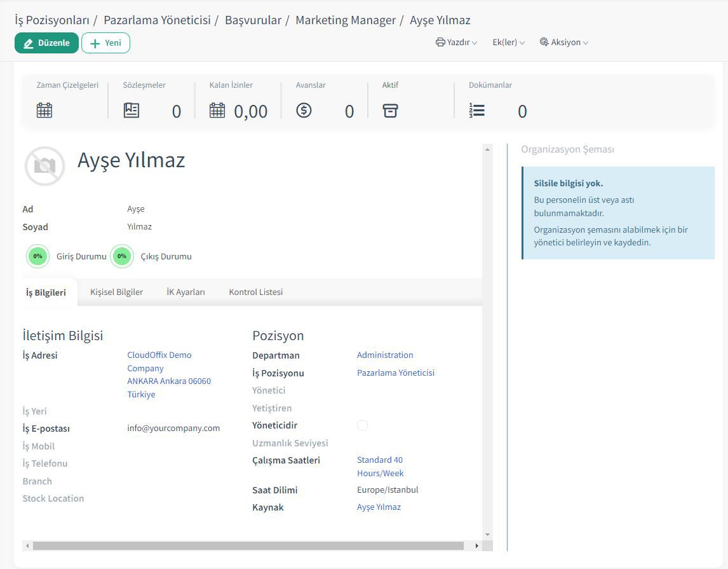Click the Aktif archive box icon
728x569 pixels.
(390, 111)
